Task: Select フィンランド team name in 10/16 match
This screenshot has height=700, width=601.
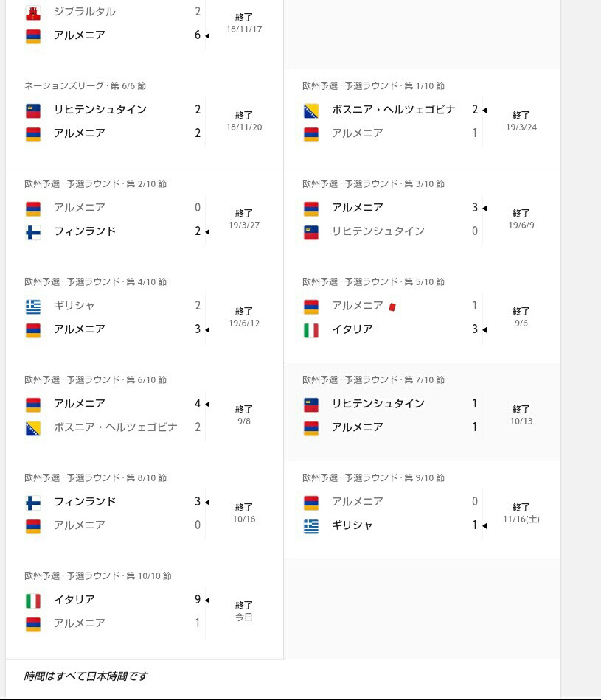Action: click(x=85, y=502)
